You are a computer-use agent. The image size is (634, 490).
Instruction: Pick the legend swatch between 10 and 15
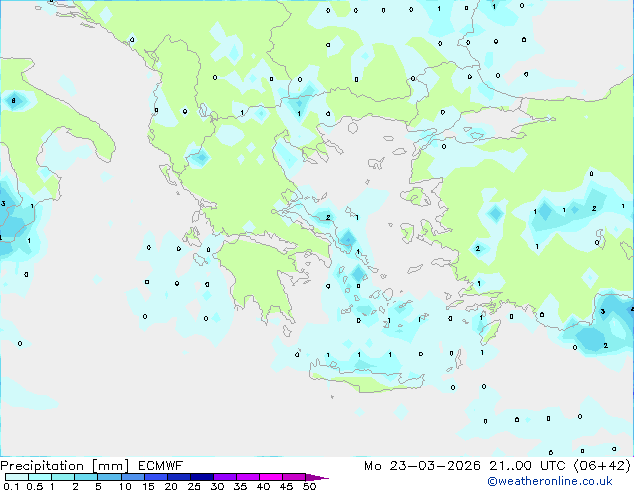pyautogui.click(x=132, y=477)
